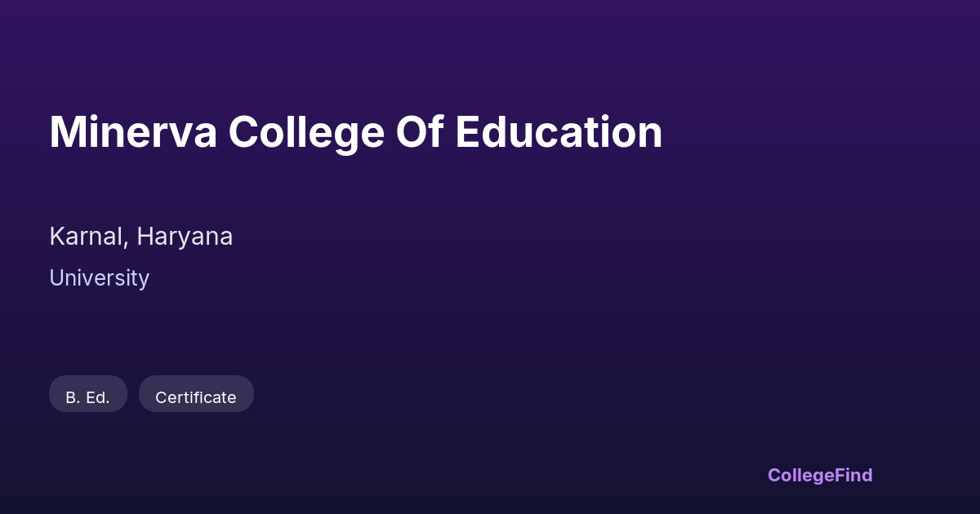
Task: Click the word Haryana
Action: [185, 237]
